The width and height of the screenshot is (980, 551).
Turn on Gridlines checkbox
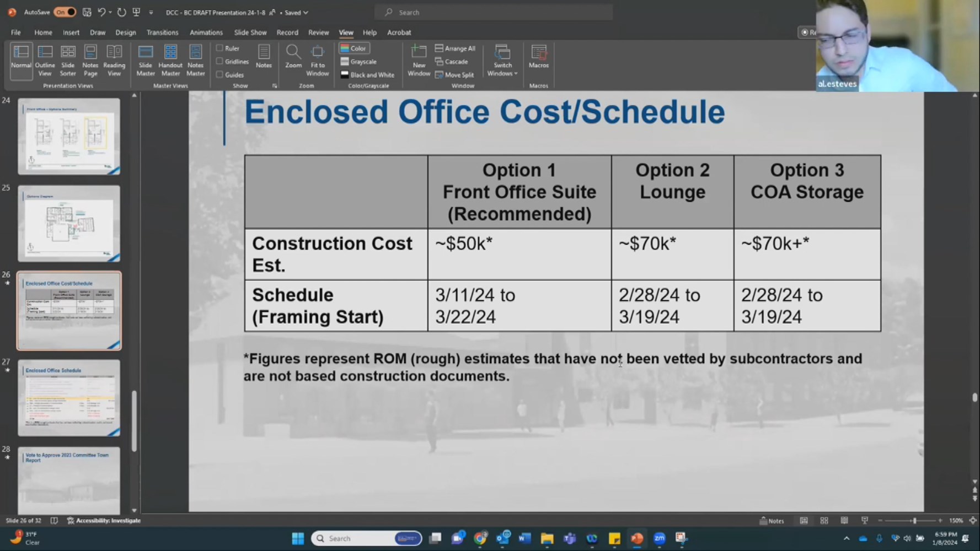click(x=219, y=62)
